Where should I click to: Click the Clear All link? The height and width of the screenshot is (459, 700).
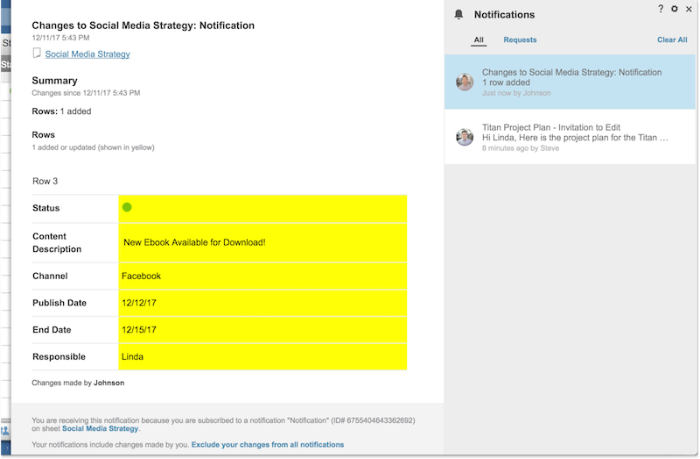pyautogui.click(x=672, y=40)
